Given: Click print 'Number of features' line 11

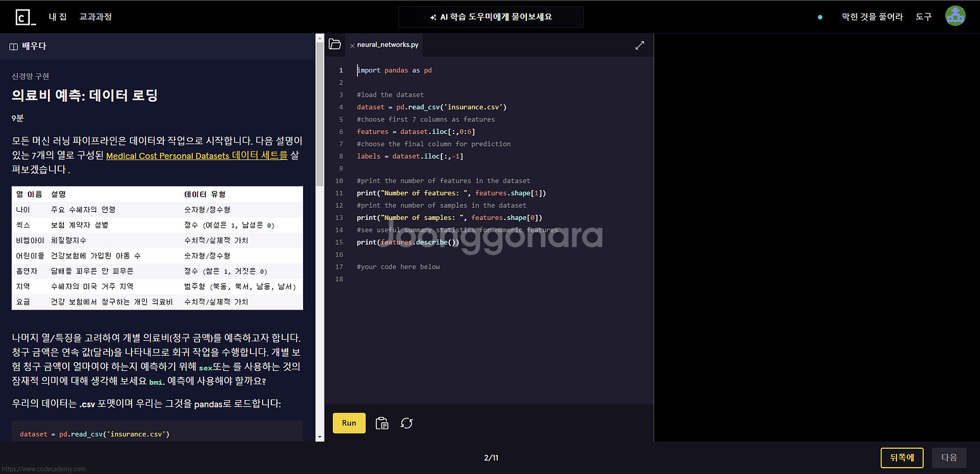Looking at the screenshot, I should coord(451,193).
